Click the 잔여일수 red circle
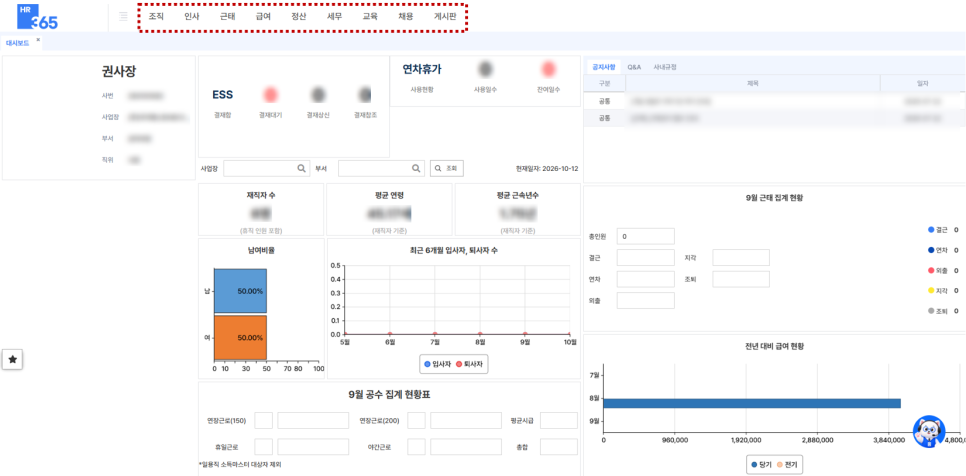Viewport: 966px width, 476px height. pyautogui.click(x=548, y=68)
